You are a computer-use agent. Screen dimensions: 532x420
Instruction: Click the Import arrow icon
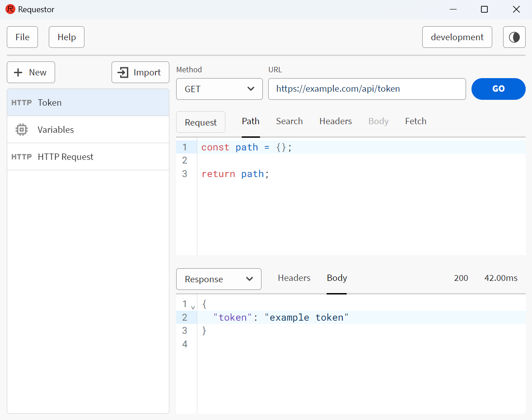pyautogui.click(x=123, y=72)
